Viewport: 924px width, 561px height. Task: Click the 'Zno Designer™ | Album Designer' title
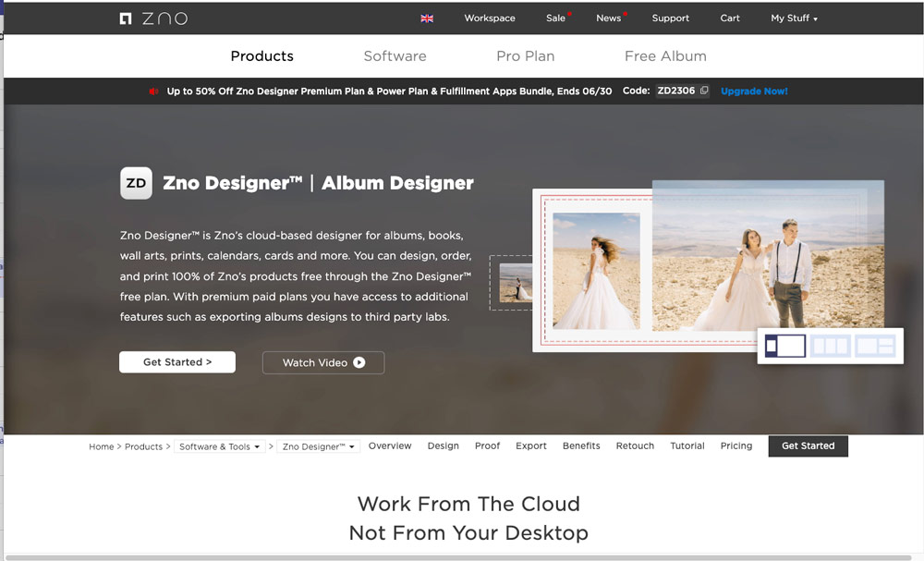(318, 183)
